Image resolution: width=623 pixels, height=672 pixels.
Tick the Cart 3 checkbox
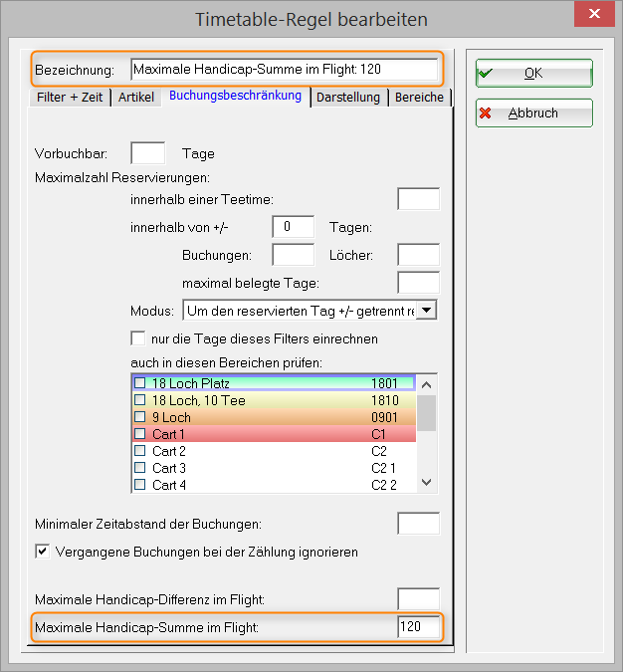click(x=140, y=468)
